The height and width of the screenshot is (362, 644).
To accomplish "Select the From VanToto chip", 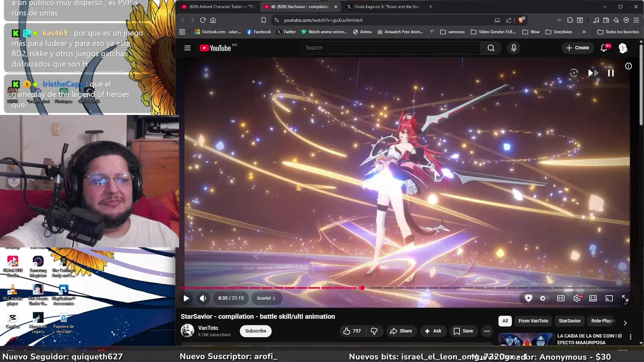I will click(533, 321).
